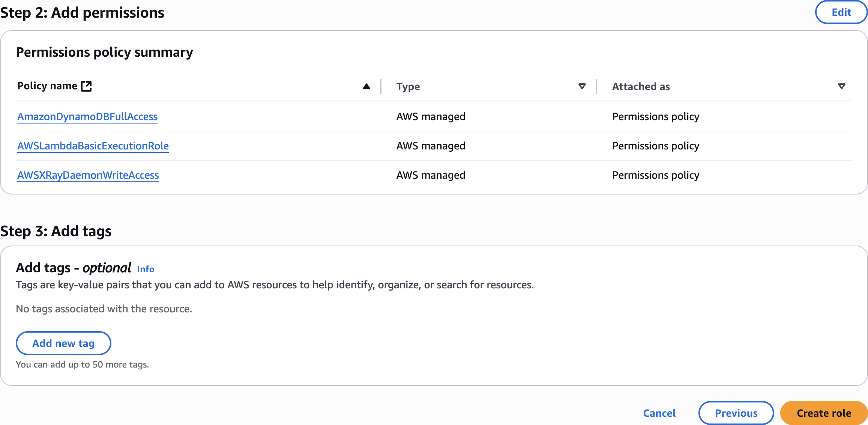Open the AWSXRayDaemonWriteAccess policy link
The height and width of the screenshot is (425, 868).
tap(88, 175)
